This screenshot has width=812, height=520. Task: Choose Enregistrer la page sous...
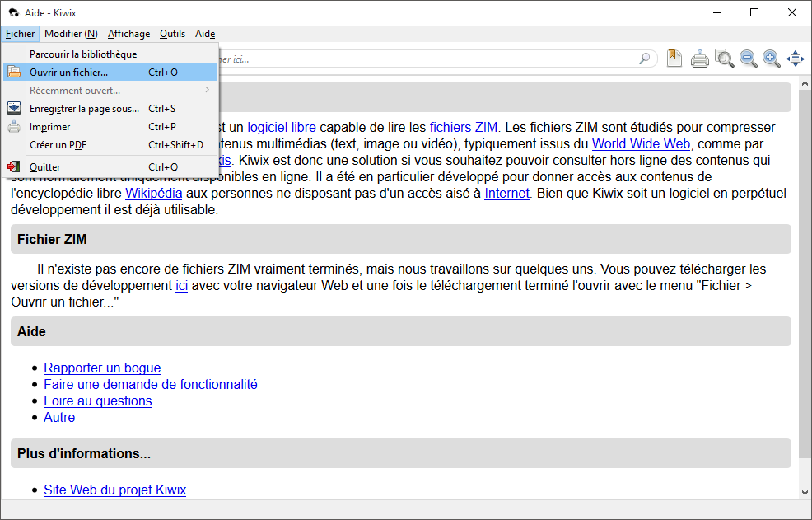(110, 108)
